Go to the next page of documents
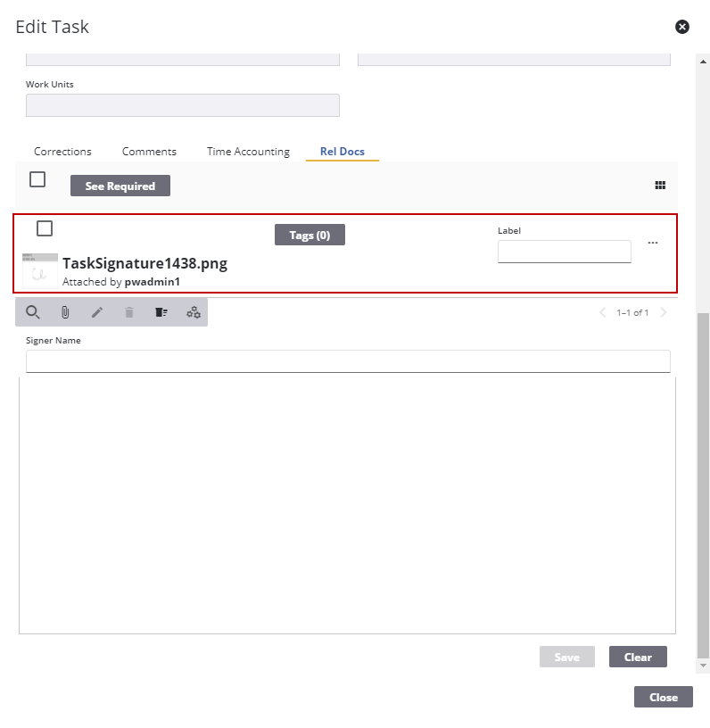The height and width of the screenshot is (728, 710). 663,312
